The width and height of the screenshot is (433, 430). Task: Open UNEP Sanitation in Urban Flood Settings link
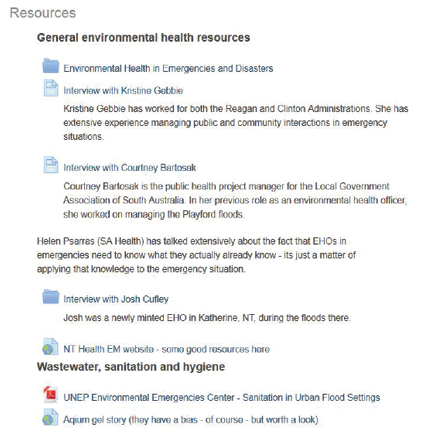222,398
